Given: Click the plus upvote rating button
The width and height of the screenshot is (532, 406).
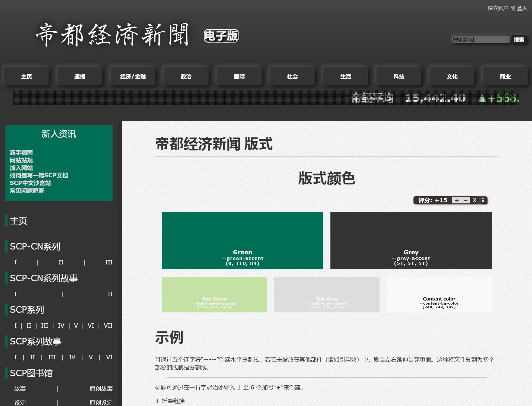Looking at the screenshot, I should click(x=457, y=200).
